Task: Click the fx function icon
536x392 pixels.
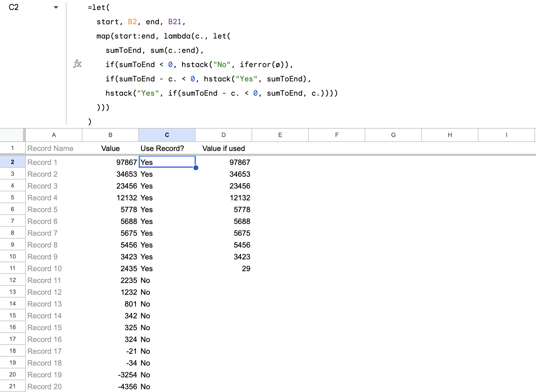Action: click(x=77, y=64)
